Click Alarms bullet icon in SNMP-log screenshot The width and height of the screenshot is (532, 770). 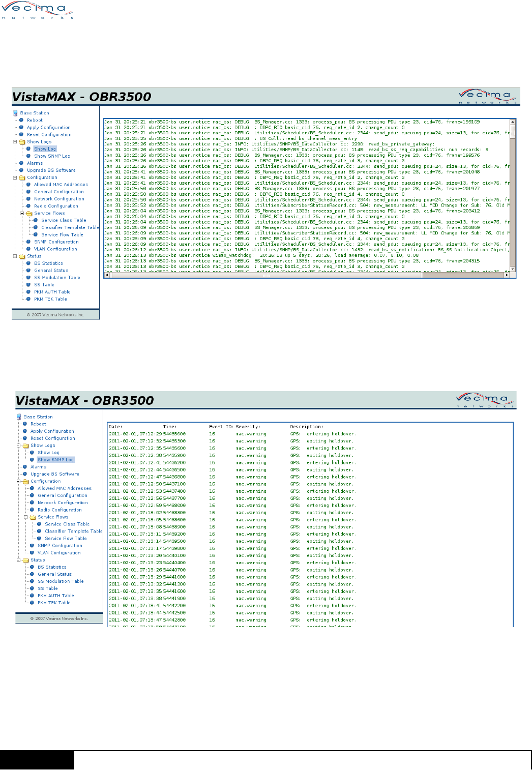point(25,467)
